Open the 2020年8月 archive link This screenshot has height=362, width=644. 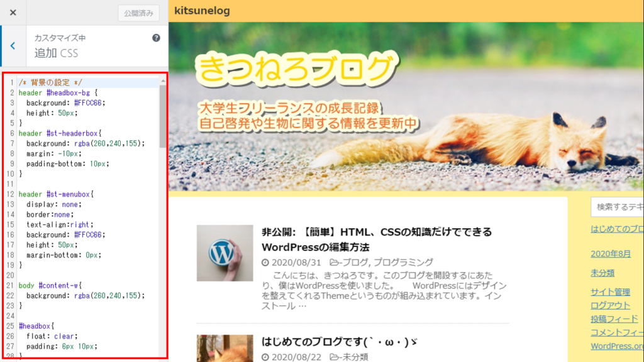pos(611,254)
